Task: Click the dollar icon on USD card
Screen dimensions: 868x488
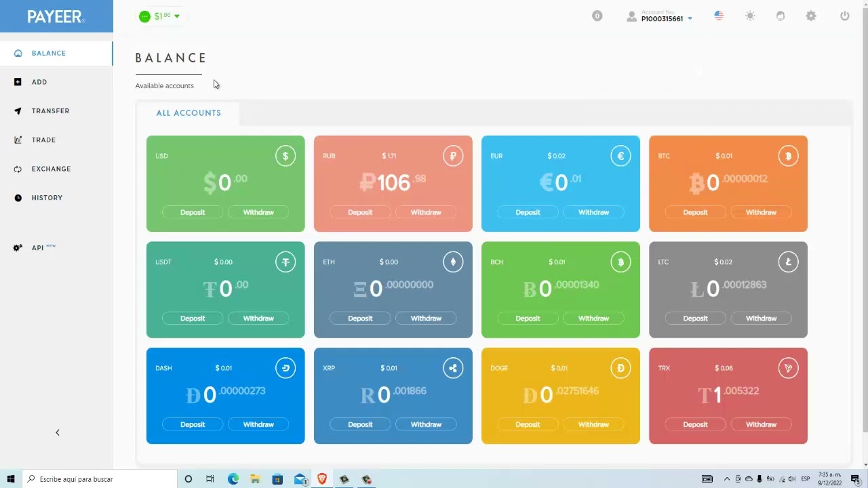Action: point(285,156)
